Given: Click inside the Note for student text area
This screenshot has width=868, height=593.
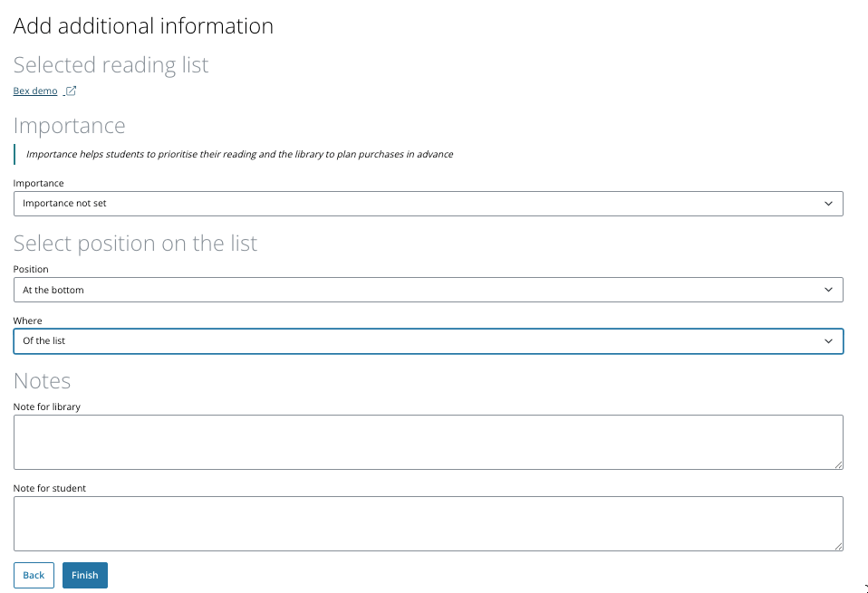Looking at the screenshot, I should click(428, 523).
